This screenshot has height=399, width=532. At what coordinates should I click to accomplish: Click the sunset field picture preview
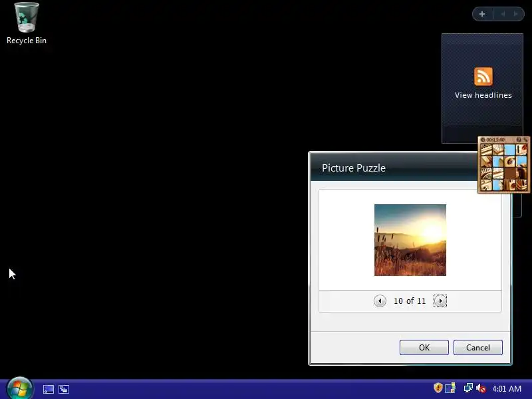click(x=410, y=240)
